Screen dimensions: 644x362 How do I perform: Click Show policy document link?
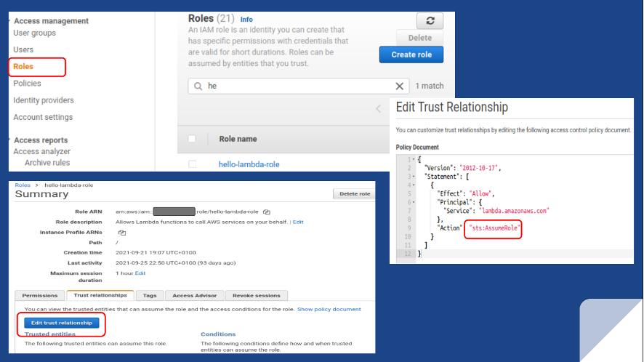point(329,309)
